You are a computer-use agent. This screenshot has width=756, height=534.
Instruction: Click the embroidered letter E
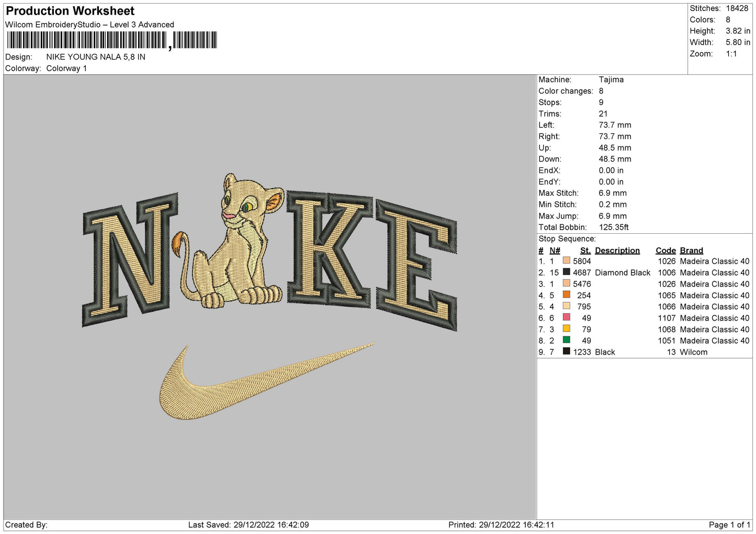pyautogui.click(x=416, y=265)
